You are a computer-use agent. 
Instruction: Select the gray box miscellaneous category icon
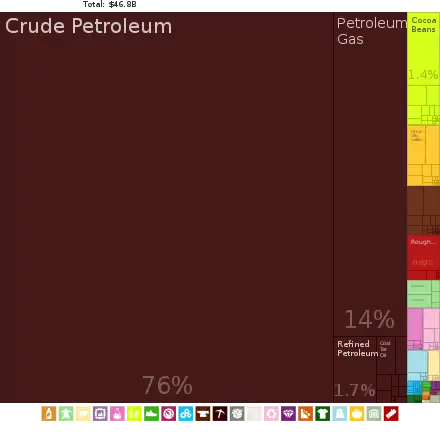click(x=237, y=414)
